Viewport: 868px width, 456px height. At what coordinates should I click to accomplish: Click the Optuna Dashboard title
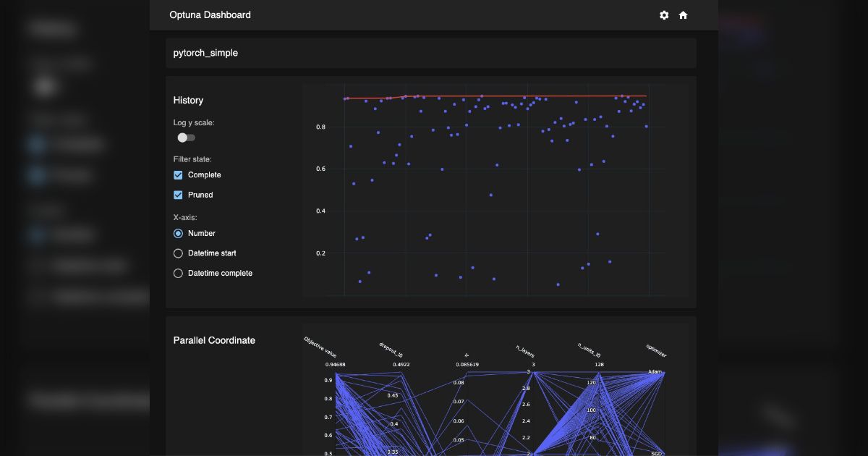(210, 14)
